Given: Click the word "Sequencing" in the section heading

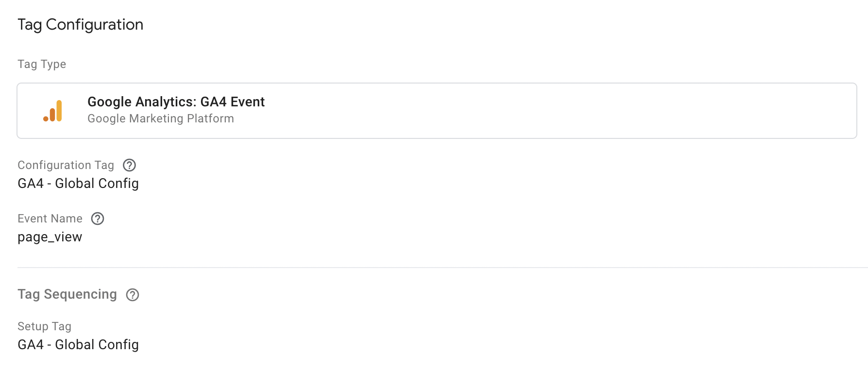Looking at the screenshot, I should [80, 294].
